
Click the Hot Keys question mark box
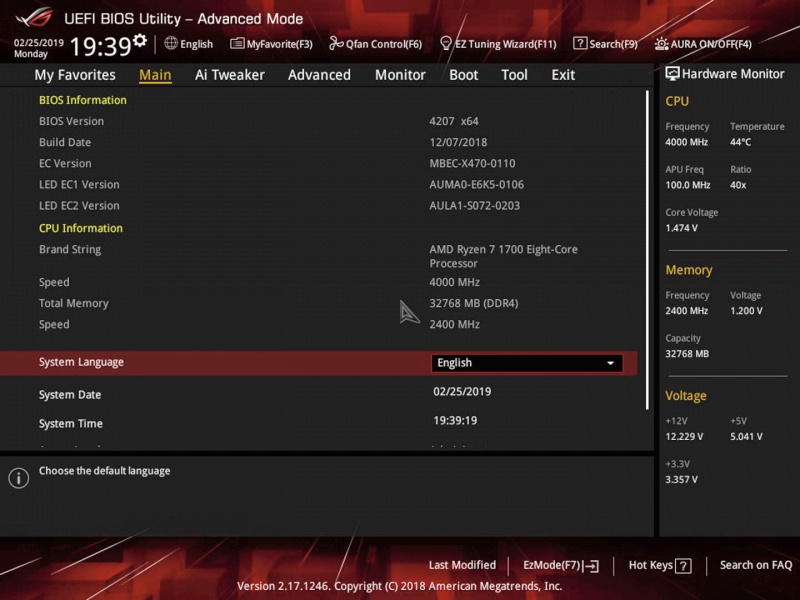click(683, 566)
